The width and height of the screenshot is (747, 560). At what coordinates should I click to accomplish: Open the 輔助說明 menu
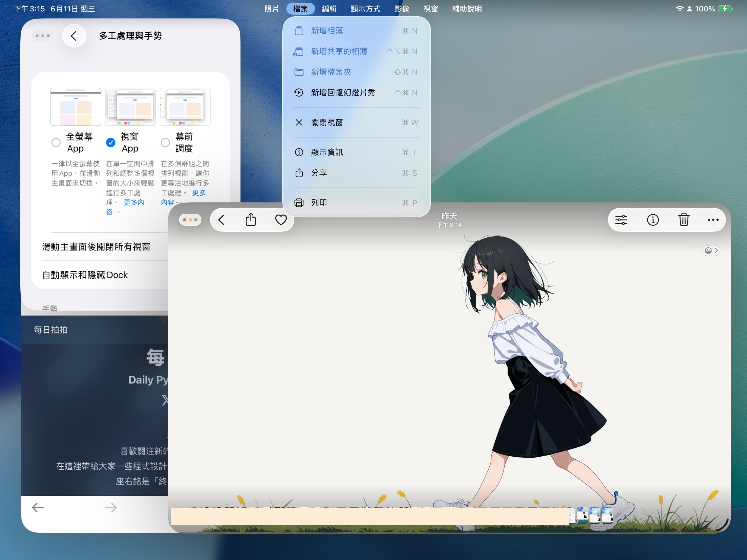tap(467, 9)
